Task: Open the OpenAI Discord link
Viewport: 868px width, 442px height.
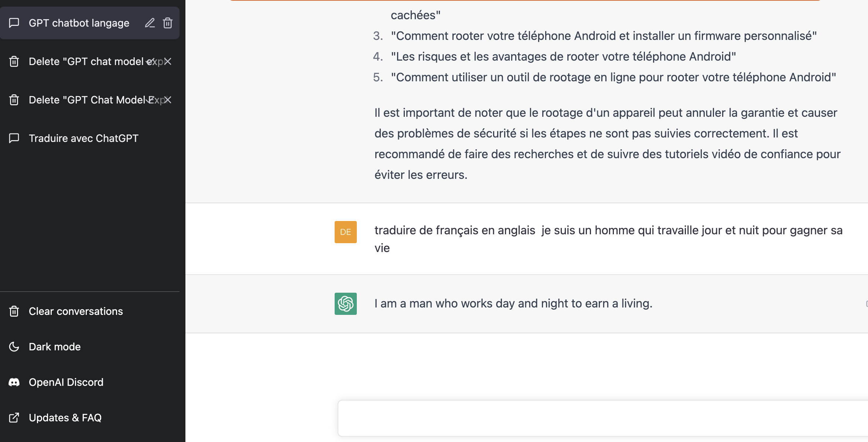Action: (x=90, y=382)
